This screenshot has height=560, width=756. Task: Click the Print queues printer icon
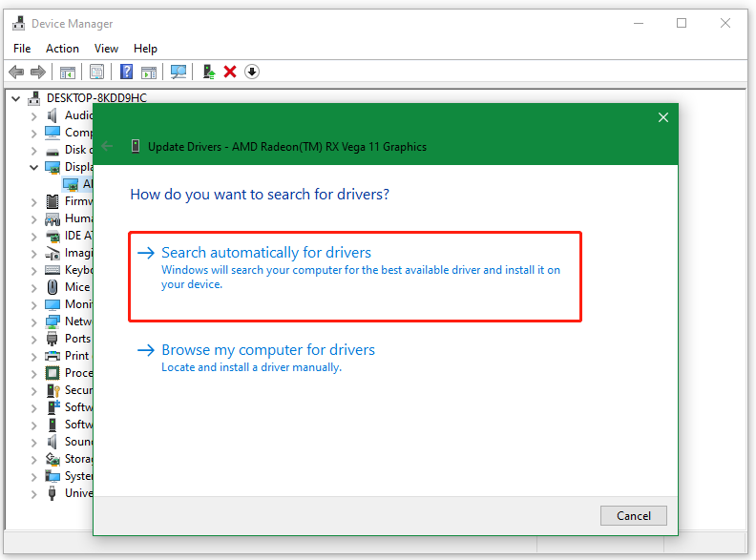[52, 356]
